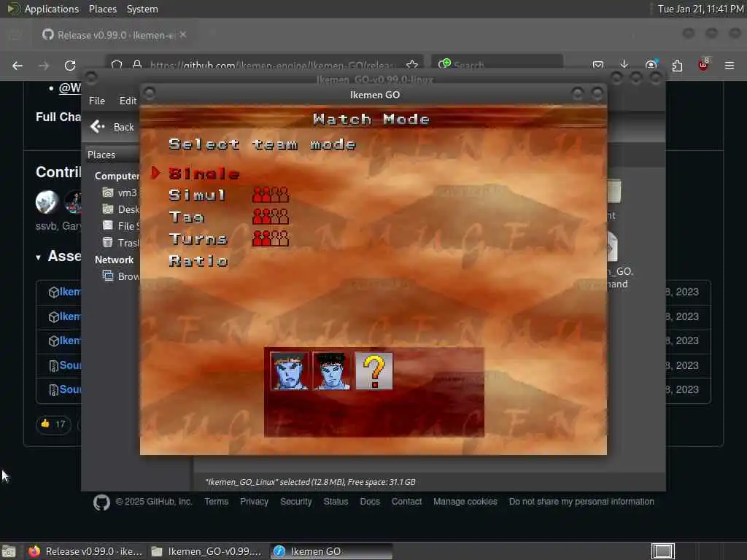This screenshot has height=560, width=747.
Task: Switch to Ikemen GO taskbar item
Action: (x=332, y=551)
